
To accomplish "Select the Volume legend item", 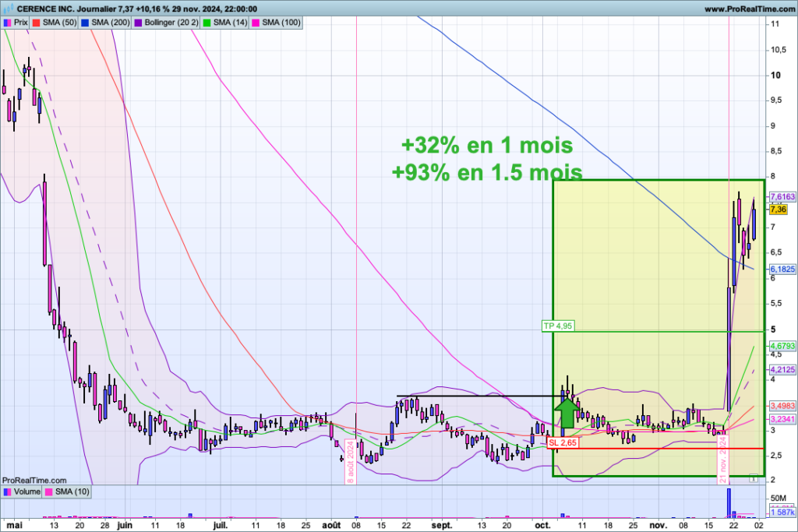I will [22, 491].
